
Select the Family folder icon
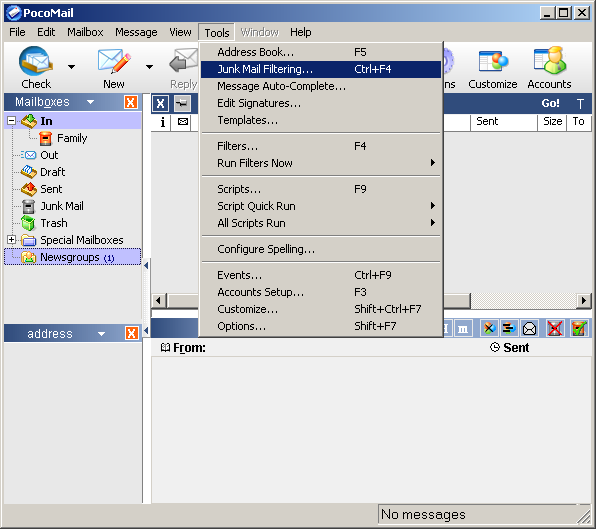(46, 138)
